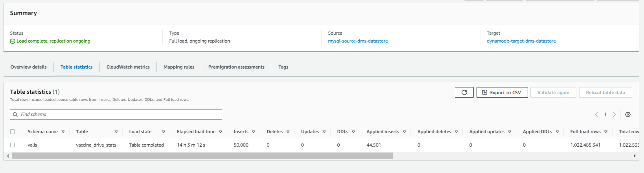
Task: Click the Load complete status icon
Action: click(13, 41)
